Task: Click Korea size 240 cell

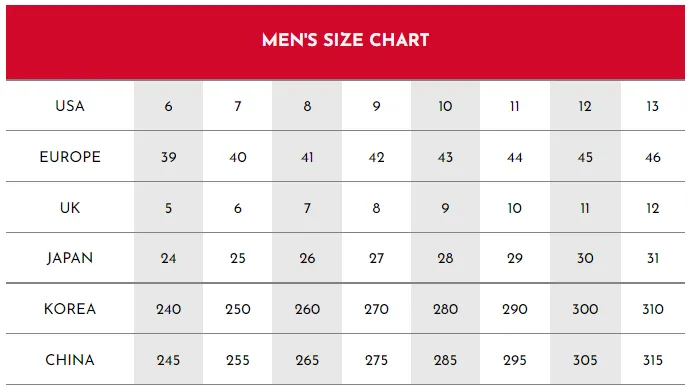Action: coord(169,309)
